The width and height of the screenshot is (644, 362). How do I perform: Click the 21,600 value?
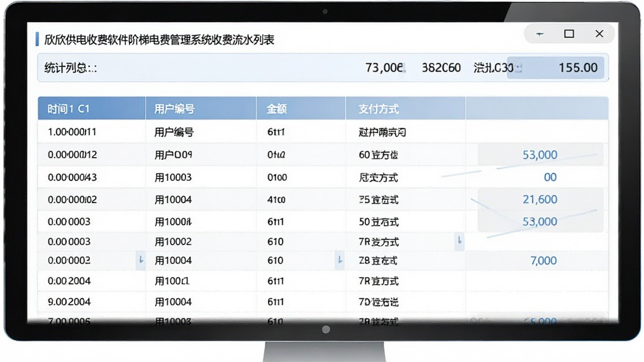[540, 199]
